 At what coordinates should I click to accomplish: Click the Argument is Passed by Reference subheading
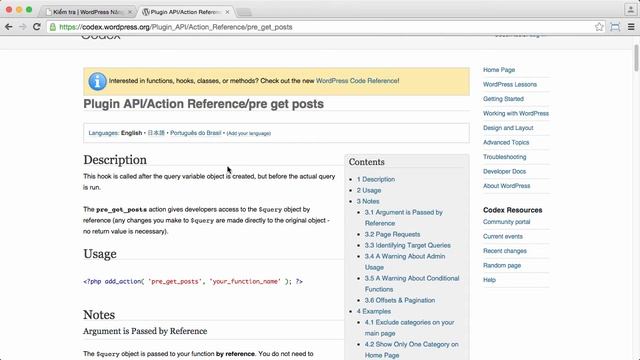click(145, 331)
